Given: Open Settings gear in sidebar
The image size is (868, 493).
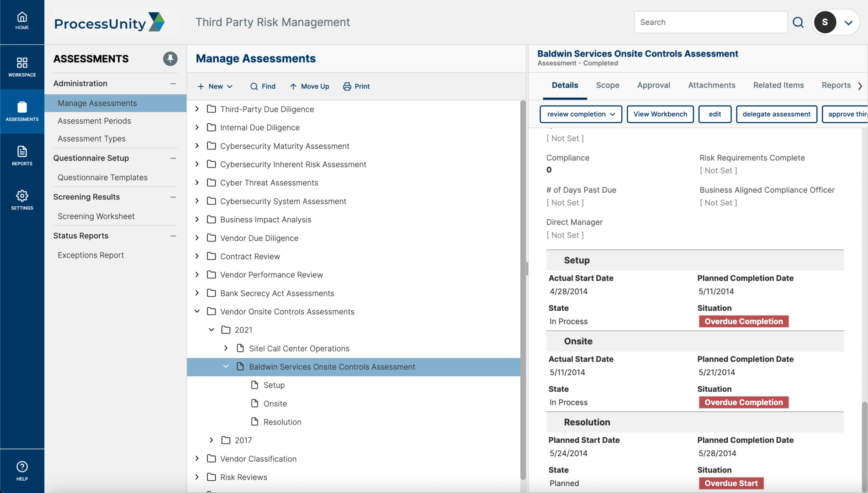Looking at the screenshot, I should coord(22,200).
